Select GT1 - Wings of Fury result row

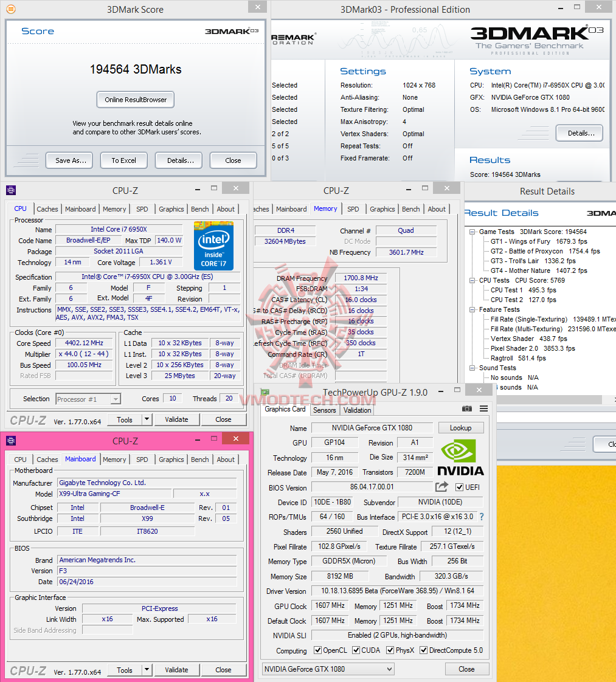coord(539,241)
